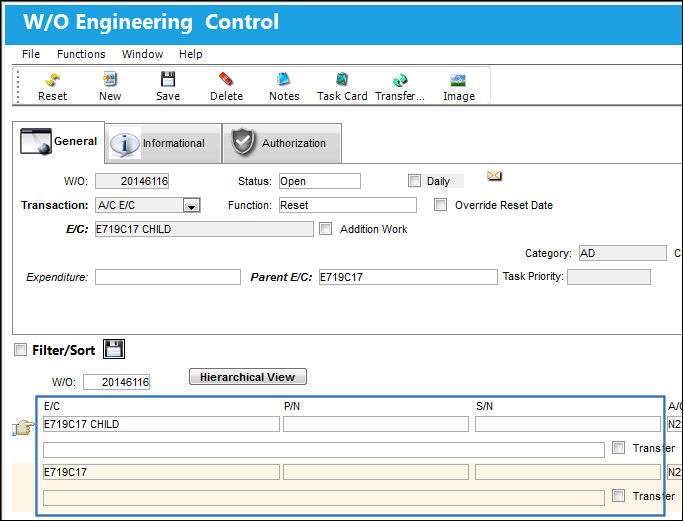Click the P/N column header

[292, 406]
